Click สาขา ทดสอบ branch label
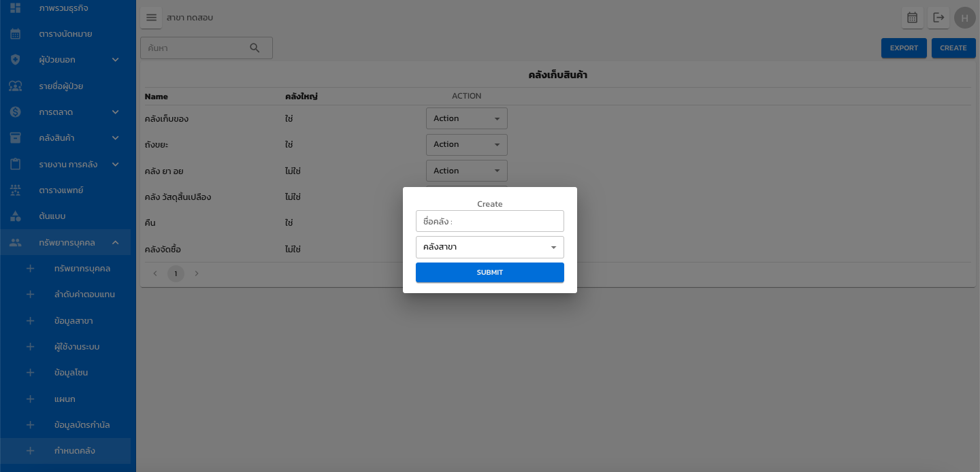980x472 pixels. pos(190,18)
